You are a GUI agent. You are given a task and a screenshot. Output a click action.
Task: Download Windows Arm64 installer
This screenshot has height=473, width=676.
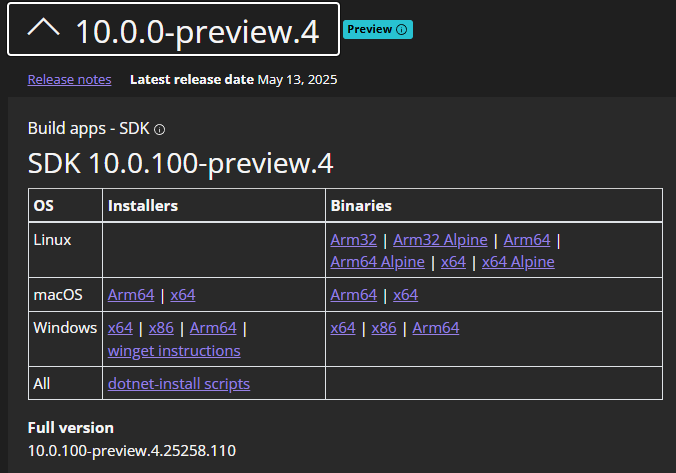(213, 328)
